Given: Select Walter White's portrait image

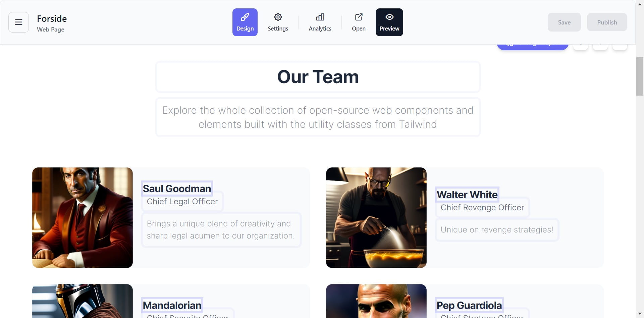Looking at the screenshot, I should click(x=376, y=218).
